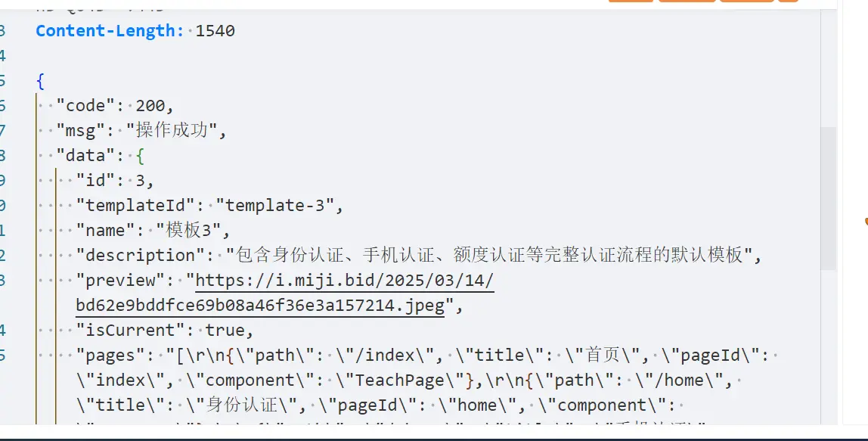
Task: Click the "data" object key
Action: 85,156
